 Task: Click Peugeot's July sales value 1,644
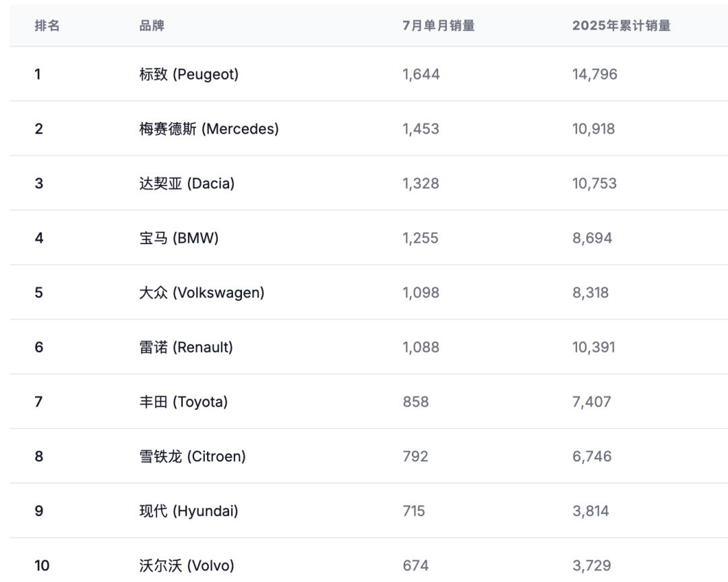(421, 74)
